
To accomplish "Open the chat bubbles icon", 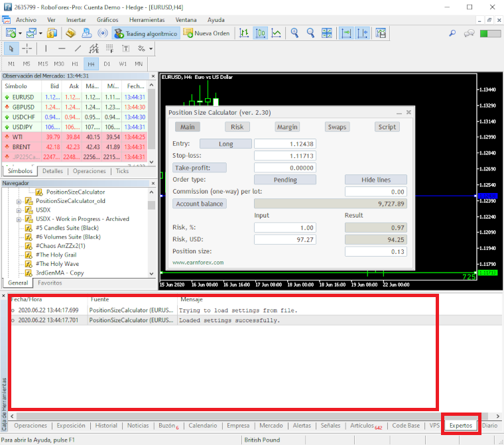I will [x=470, y=33].
